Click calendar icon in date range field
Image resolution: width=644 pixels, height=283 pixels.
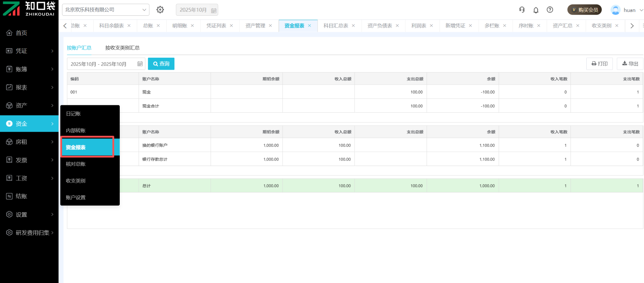[140, 64]
